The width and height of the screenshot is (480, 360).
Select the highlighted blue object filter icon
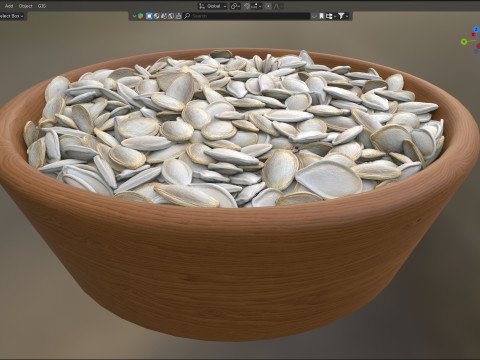click(149, 16)
